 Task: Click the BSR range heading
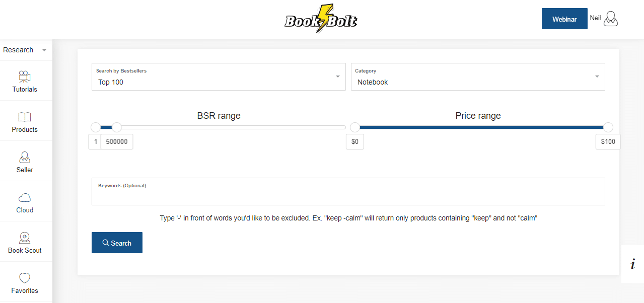point(219,116)
